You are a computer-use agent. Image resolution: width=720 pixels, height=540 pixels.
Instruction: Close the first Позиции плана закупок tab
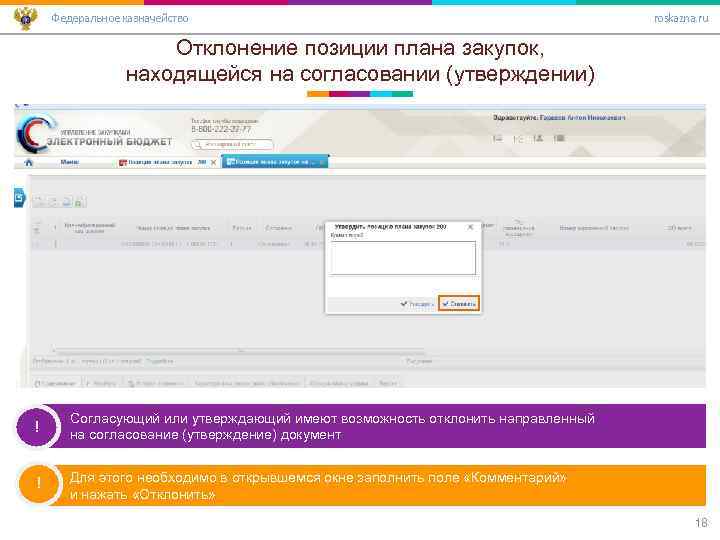pyautogui.click(x=214, y=163)
